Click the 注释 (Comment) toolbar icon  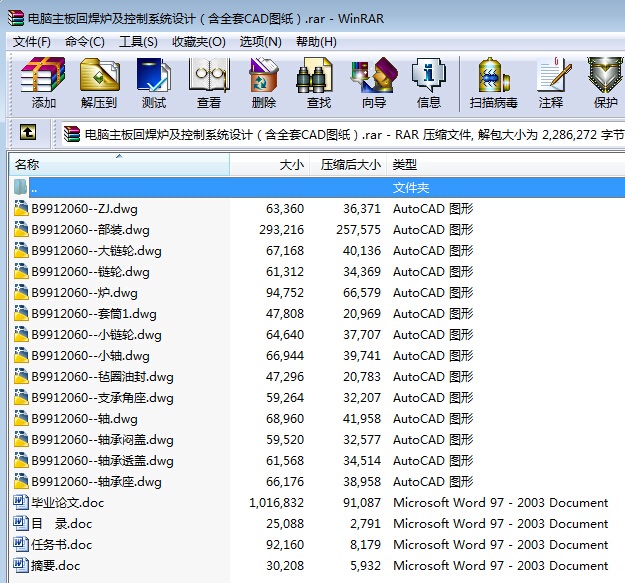[x=553, y=75]
